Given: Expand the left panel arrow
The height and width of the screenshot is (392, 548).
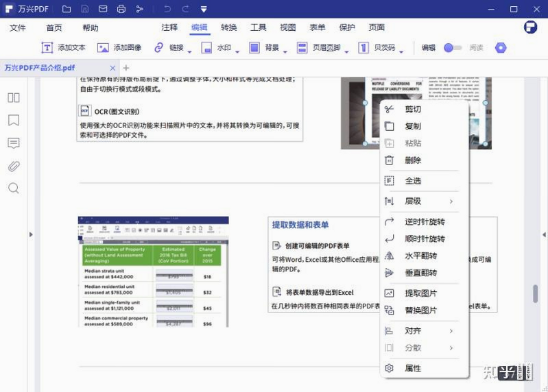Looking at the screenshot, I should point(31,234).
